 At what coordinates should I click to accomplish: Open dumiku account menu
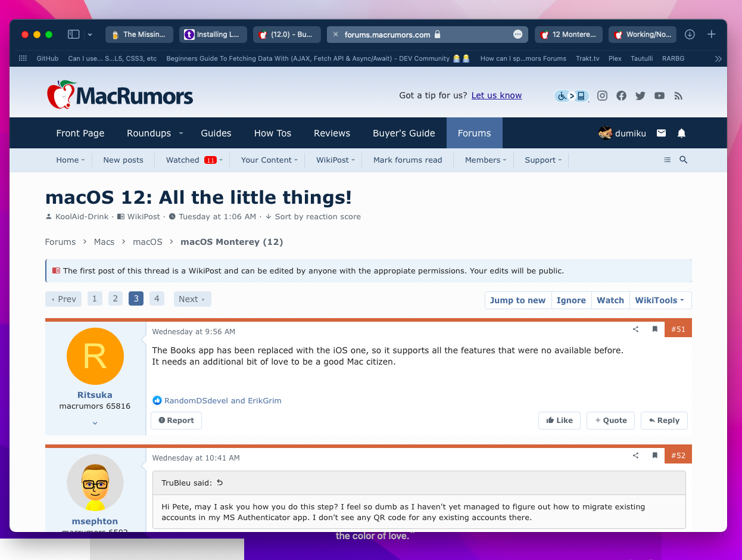622,133
